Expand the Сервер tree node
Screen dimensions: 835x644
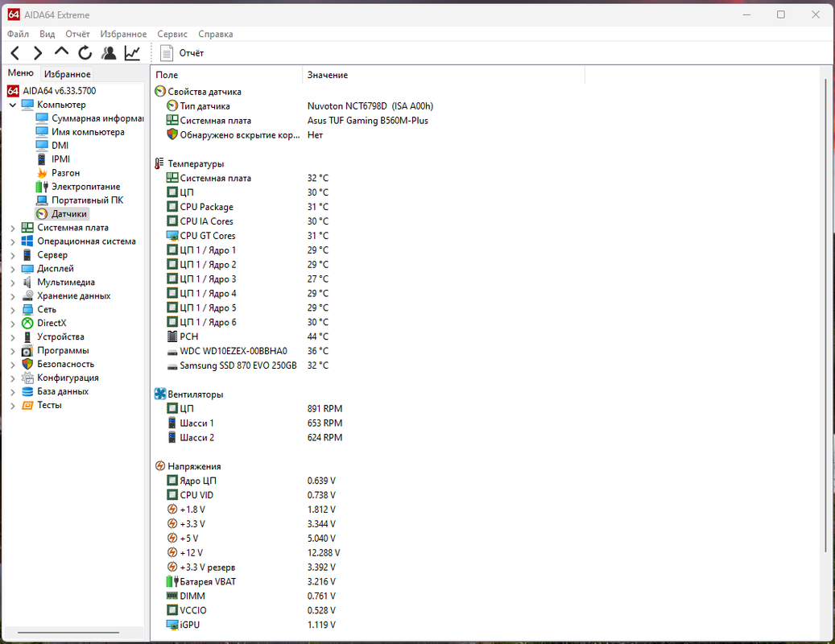click(x=13, y=255)
